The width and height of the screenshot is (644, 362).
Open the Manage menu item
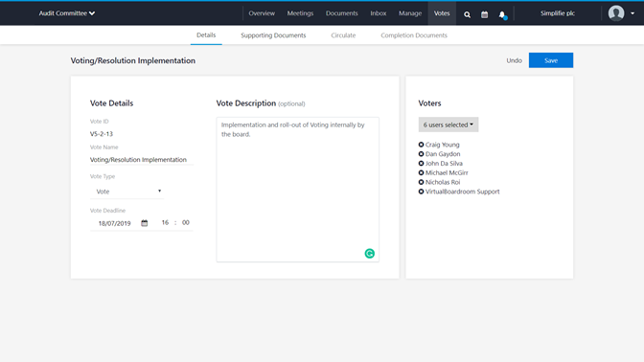point(410,13)
